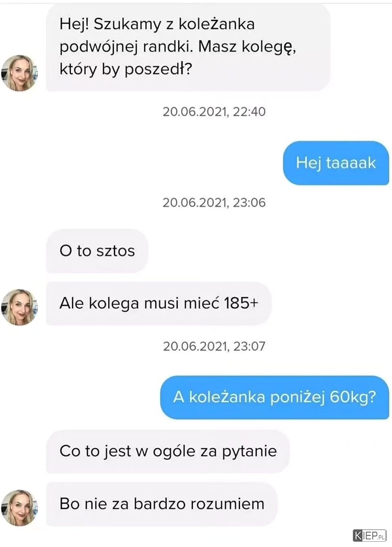Click '60kg?' in the blue reply
Viewport: 392px width, 547px height.
(x=353, y=398)
